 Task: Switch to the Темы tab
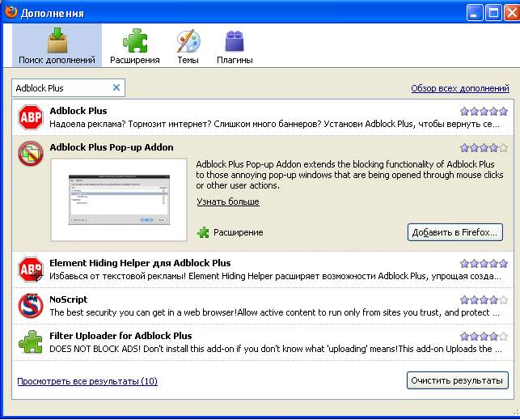click(188, 46)
